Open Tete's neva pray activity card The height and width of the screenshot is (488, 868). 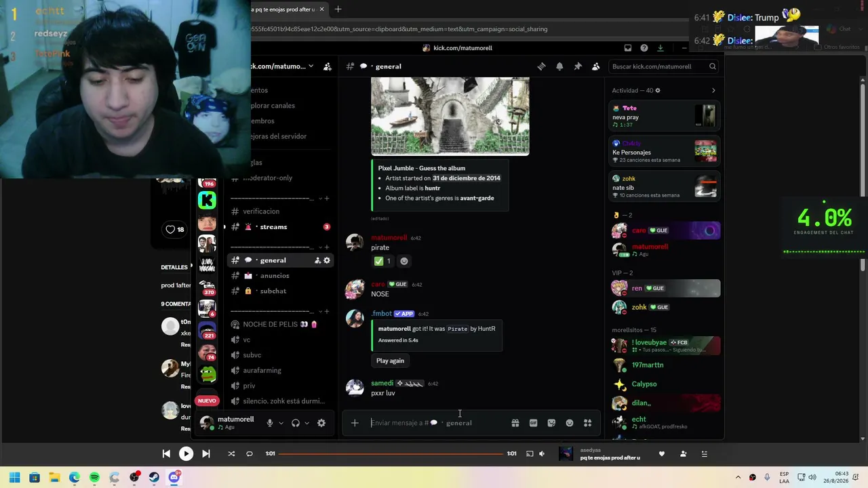pos(664,116)
